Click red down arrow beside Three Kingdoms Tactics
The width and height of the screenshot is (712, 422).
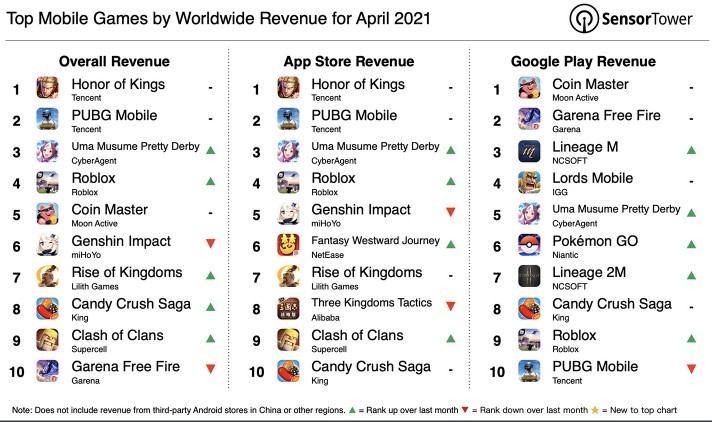point(452,307)
